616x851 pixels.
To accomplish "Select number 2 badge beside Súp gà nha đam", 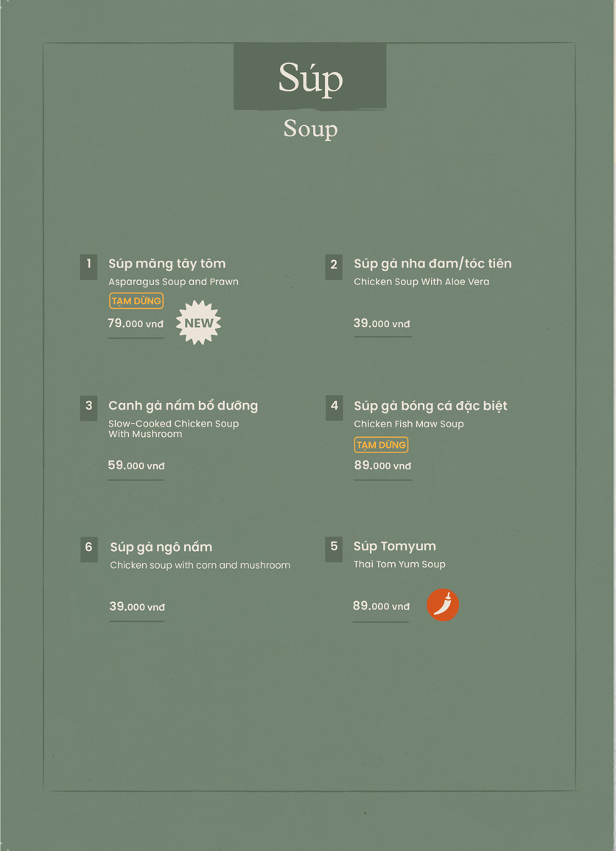I will pos(334,267).
